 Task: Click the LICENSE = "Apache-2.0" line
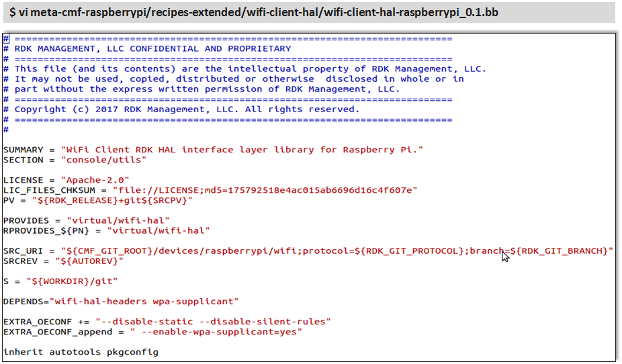click(66, 180)
